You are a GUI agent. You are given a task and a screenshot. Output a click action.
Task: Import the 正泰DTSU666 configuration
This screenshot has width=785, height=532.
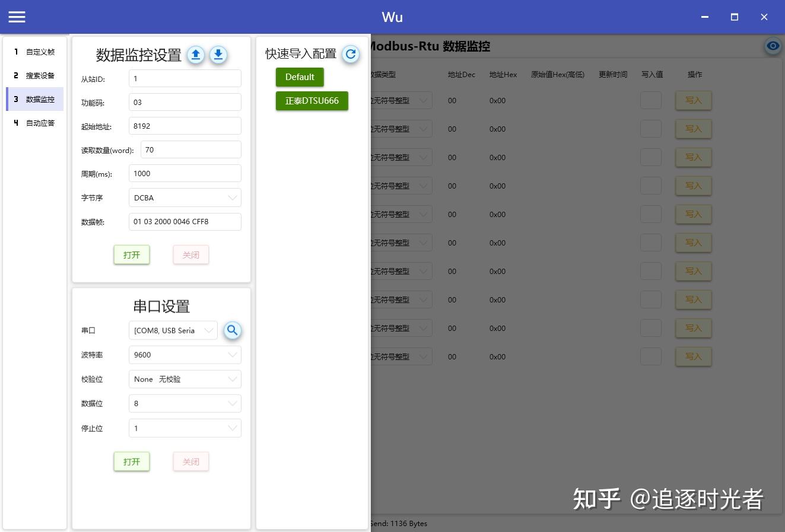point(312,101)
